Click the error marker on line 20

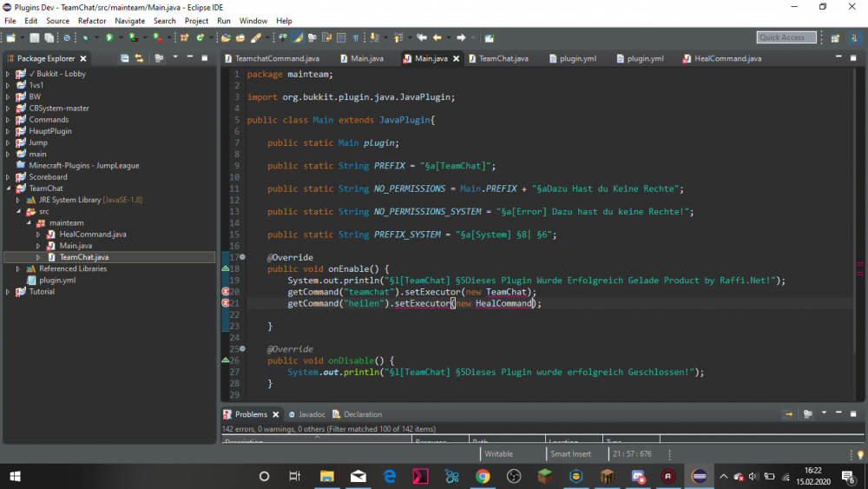(226, 292)
